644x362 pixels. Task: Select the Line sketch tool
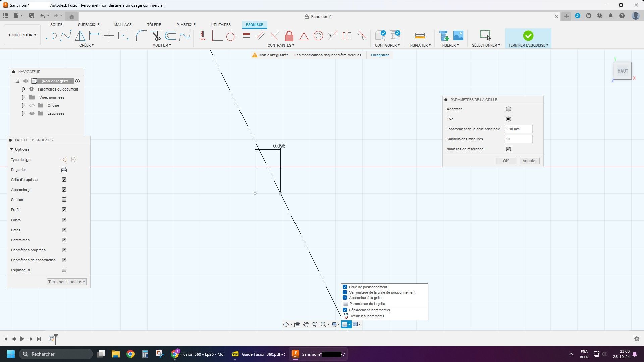(51, 36)
